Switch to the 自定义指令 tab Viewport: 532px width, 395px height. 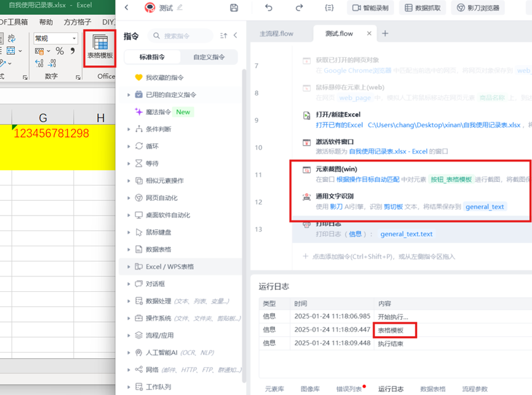[209, 57]
